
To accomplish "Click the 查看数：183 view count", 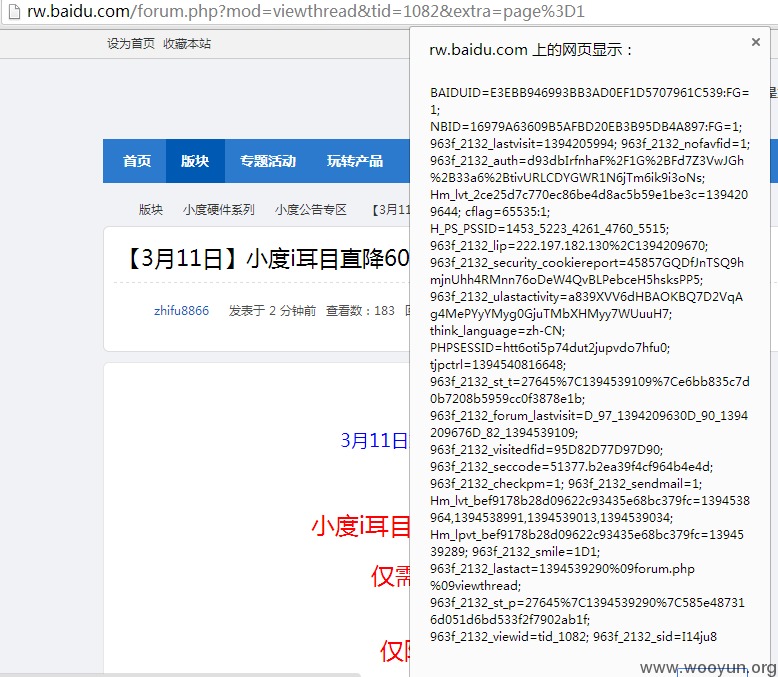I will tap(360, 311).
